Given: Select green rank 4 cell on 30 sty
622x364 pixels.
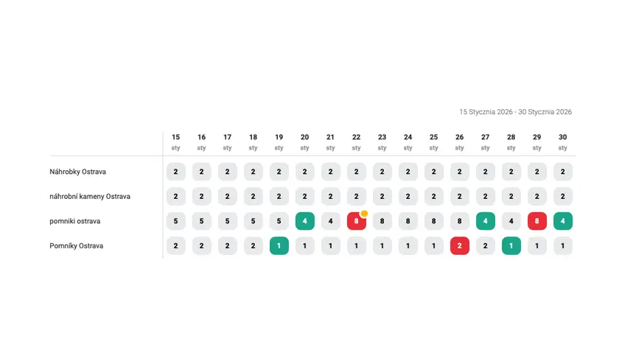Looking at the screenshot, I should pos(562,221).
